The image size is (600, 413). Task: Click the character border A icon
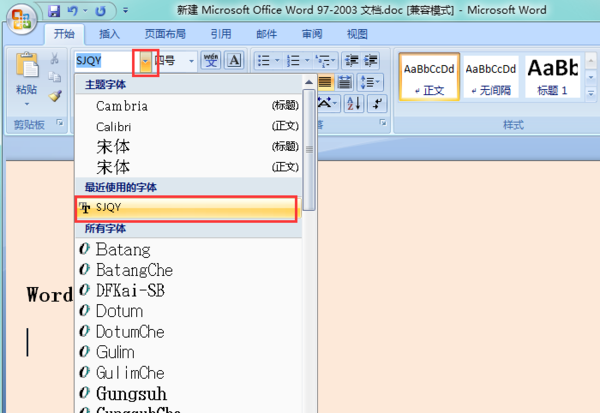234,60
